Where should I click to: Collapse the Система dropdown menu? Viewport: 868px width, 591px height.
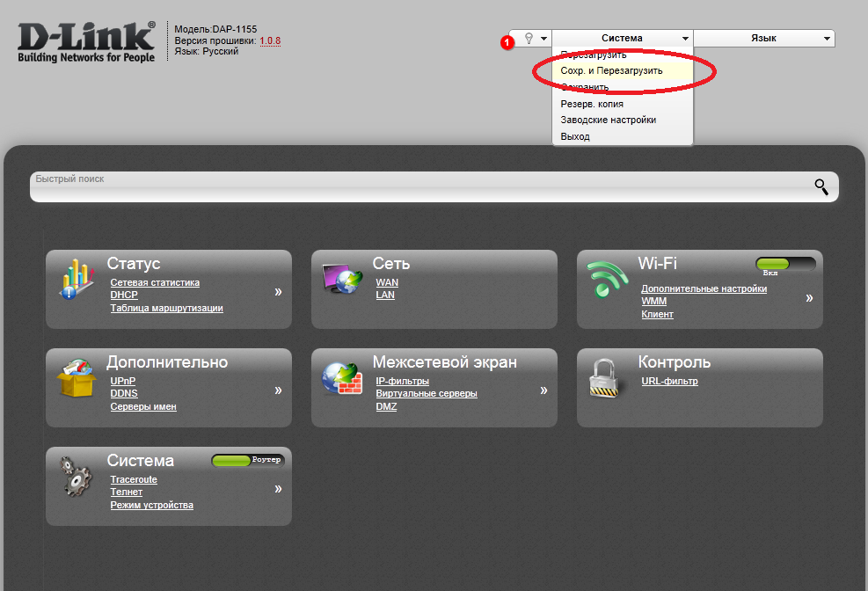tap(623, 39)
